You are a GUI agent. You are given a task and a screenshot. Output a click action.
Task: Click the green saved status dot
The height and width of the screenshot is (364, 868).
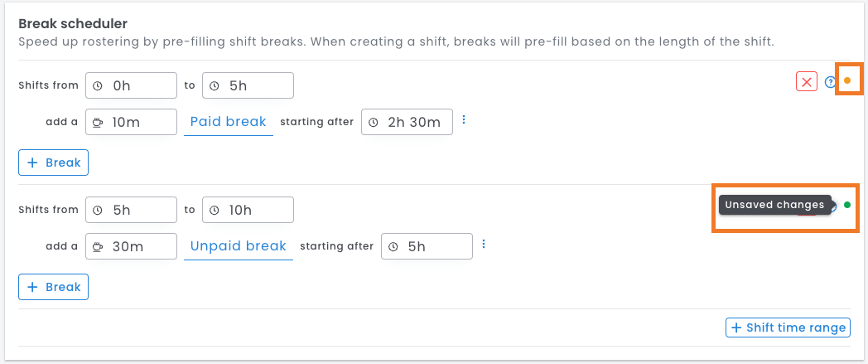(847, 205)
